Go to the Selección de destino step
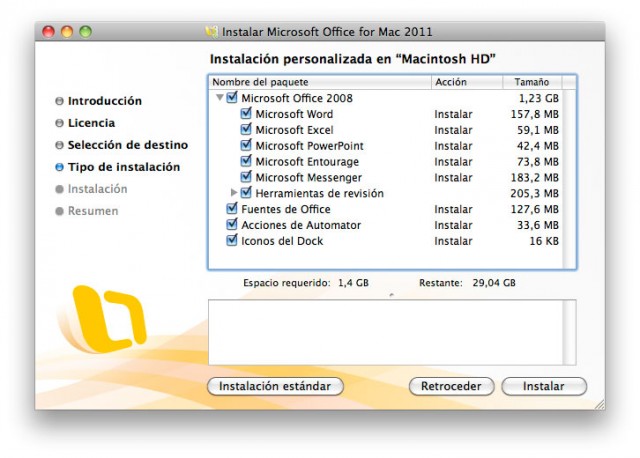Screen dimensions: 640x458 point(128,145)
